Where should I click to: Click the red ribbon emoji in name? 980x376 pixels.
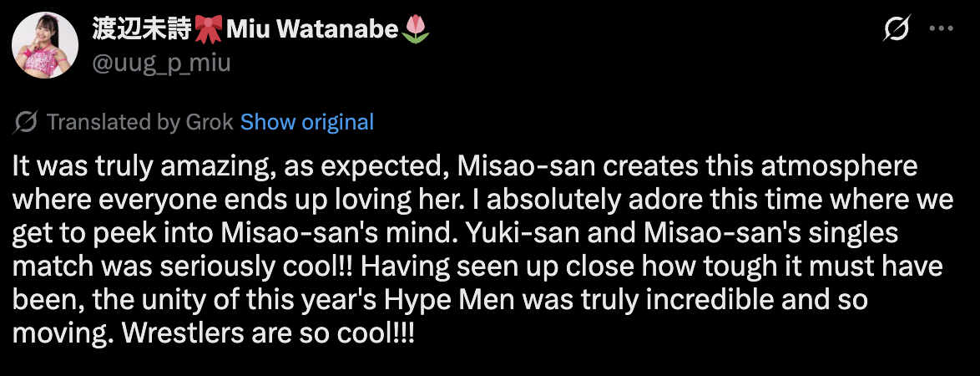click(206, 32)
